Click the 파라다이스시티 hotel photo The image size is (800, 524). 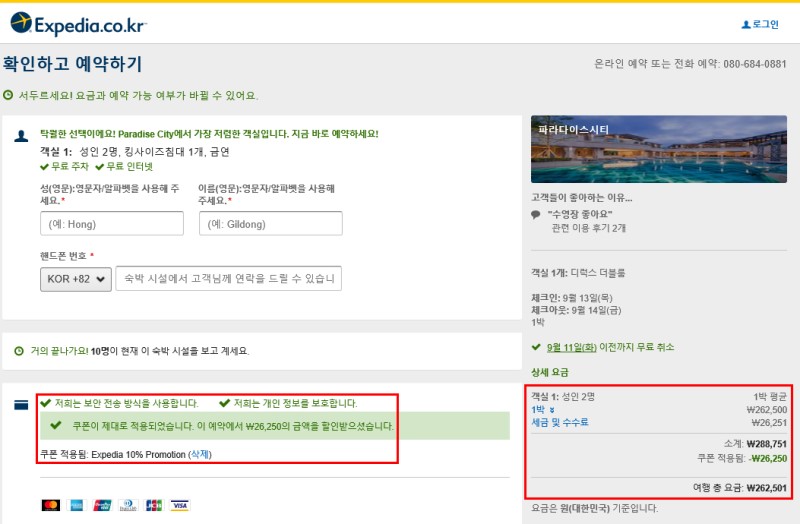659,149
